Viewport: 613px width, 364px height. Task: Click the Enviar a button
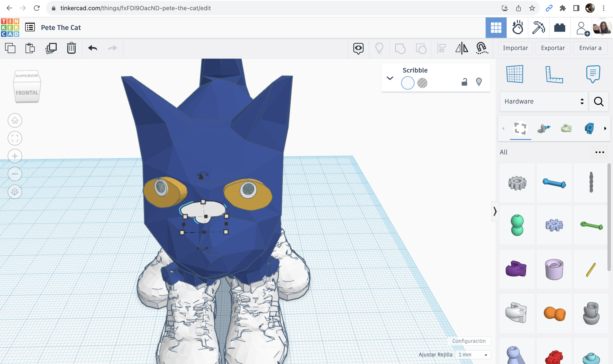click(x=590, y=48)
